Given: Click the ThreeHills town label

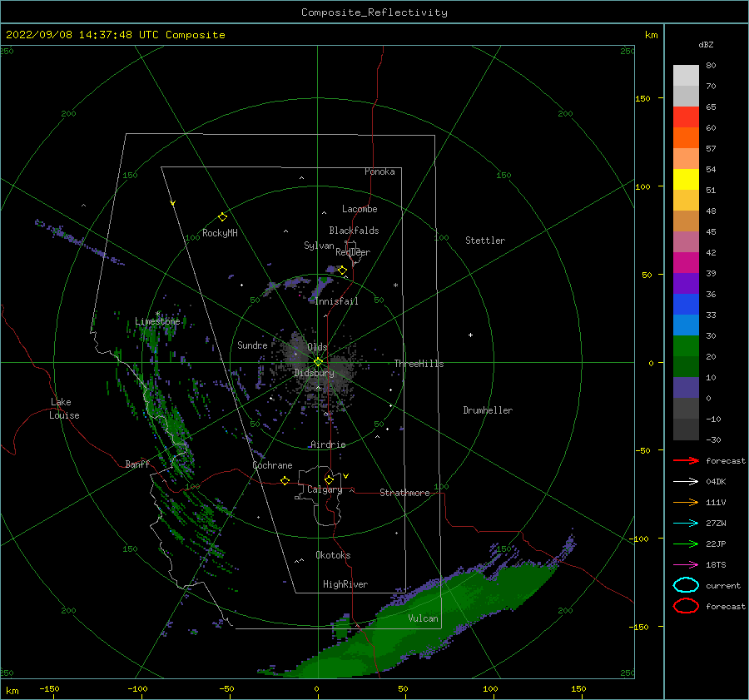Looking at the screenshot, I should coord(419,364).
